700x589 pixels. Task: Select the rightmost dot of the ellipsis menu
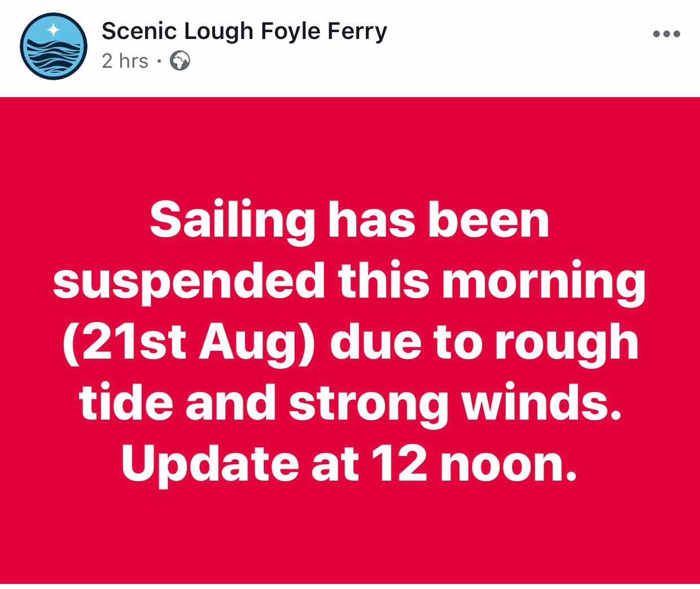point(677,34)
